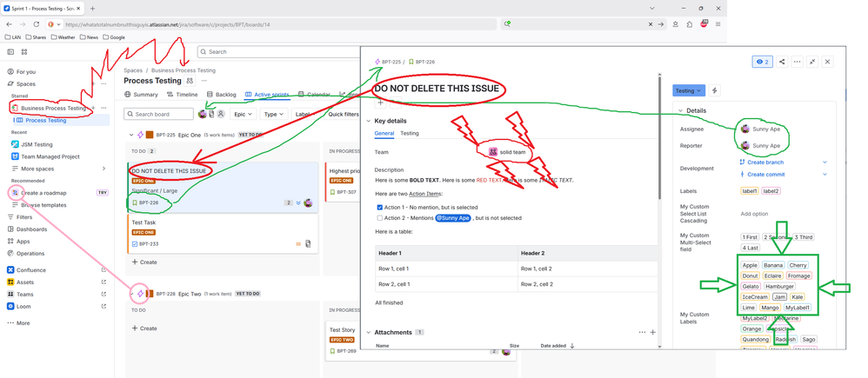Launch Loom from sidebar
This screenshot has width=868, height=378.
[x=23, y=307]
